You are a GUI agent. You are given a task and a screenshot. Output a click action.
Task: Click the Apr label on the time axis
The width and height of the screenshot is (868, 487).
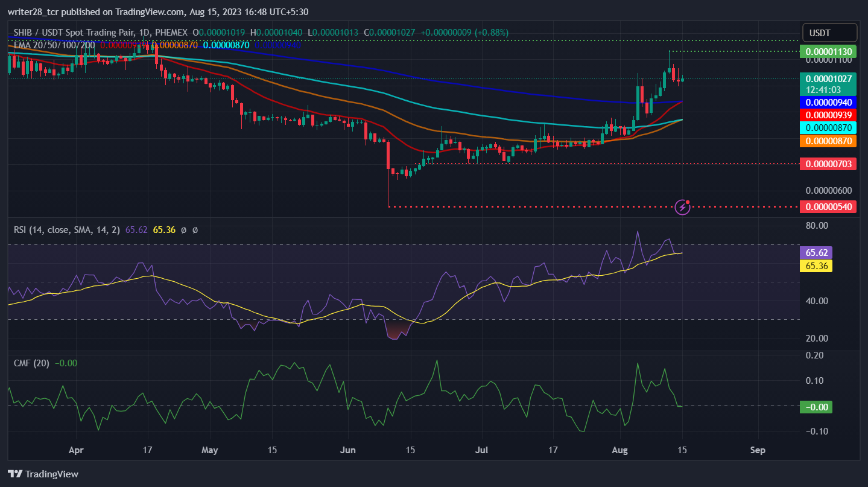tap(77, 450)
